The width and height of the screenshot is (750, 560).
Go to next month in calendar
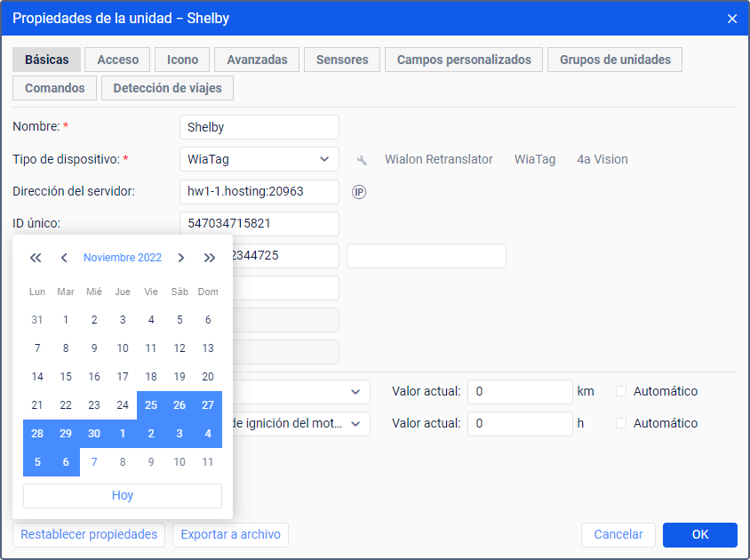tap(181, 258)
